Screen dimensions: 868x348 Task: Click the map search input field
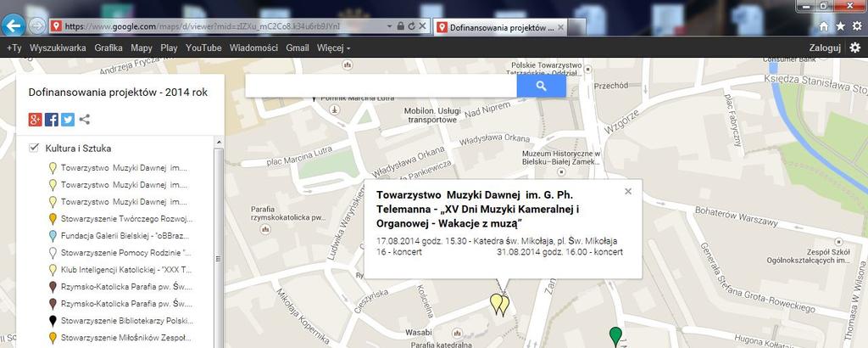(x=381, y=86)
